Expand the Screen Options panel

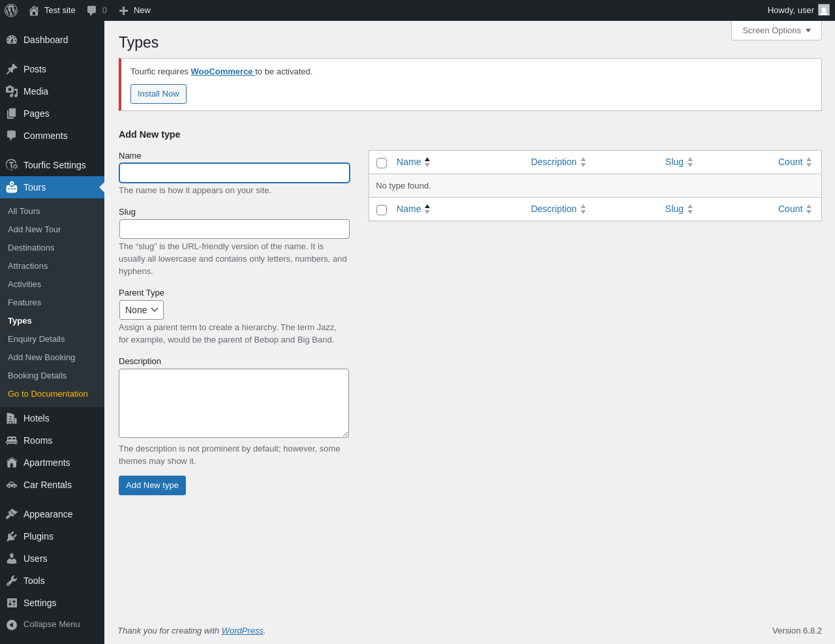coord(776,31)
